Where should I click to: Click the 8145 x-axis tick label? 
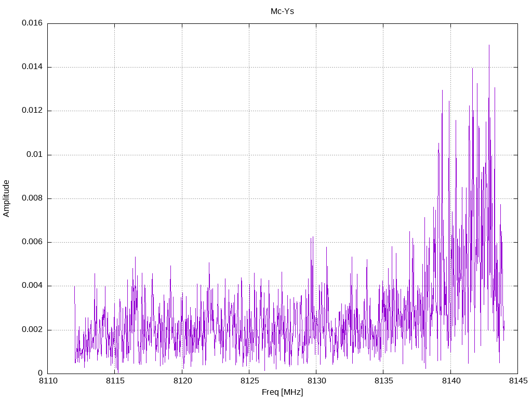coord(517,381)
